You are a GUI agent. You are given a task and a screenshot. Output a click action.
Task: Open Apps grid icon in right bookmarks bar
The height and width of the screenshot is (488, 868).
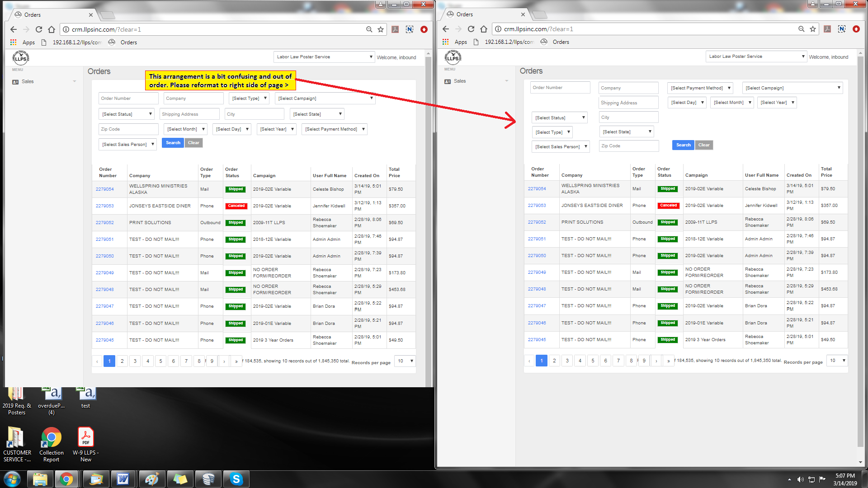446,42
